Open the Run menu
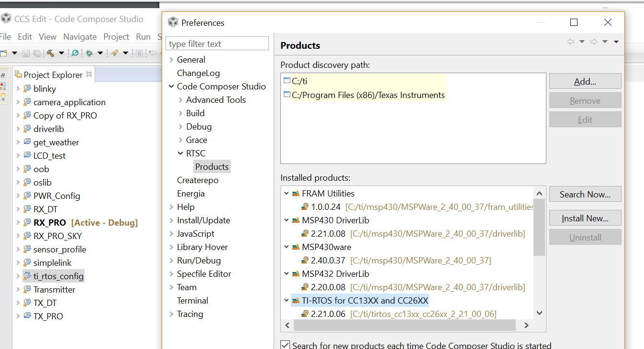Screen dimensions: 644x349 pyautogui.click(x=143, y=37)
